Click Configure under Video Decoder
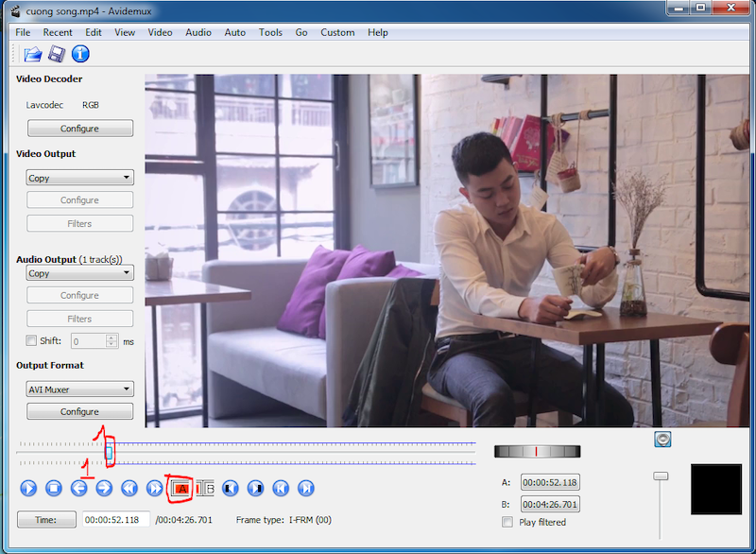Image resolution: width=756 pixels, height=554 pixels. 79,128
